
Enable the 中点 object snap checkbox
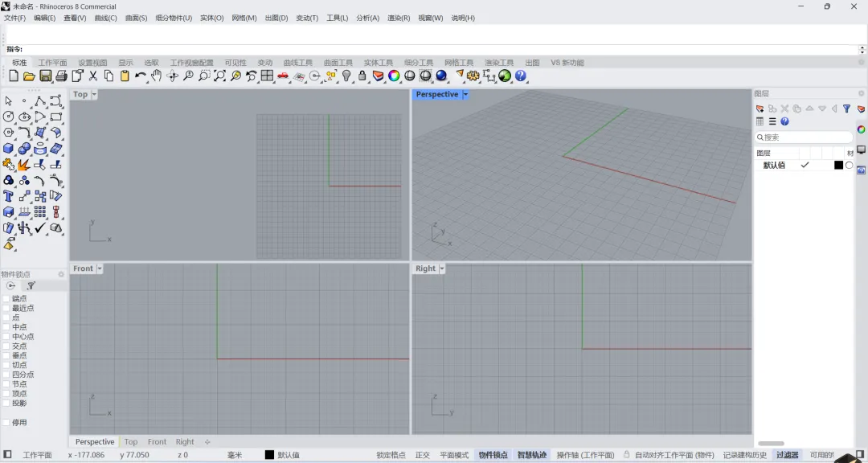click(6, 327)
